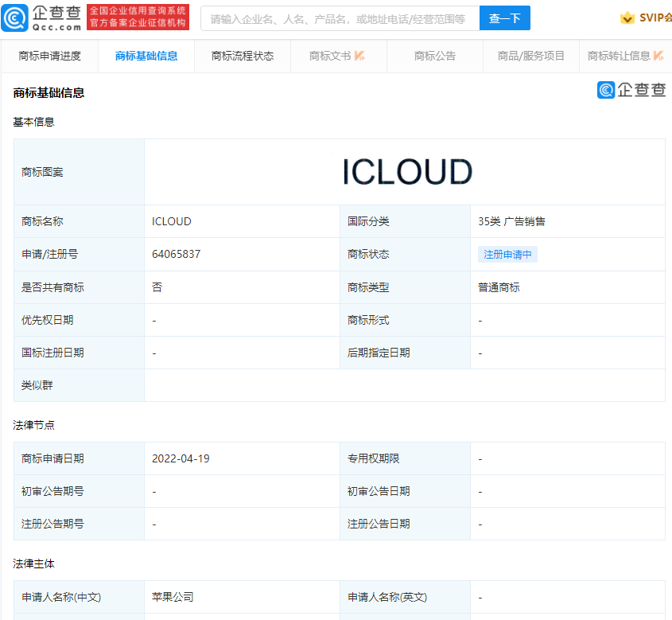Click the 商标状态 label cell

pyautogui.click(x=405, y=254)
